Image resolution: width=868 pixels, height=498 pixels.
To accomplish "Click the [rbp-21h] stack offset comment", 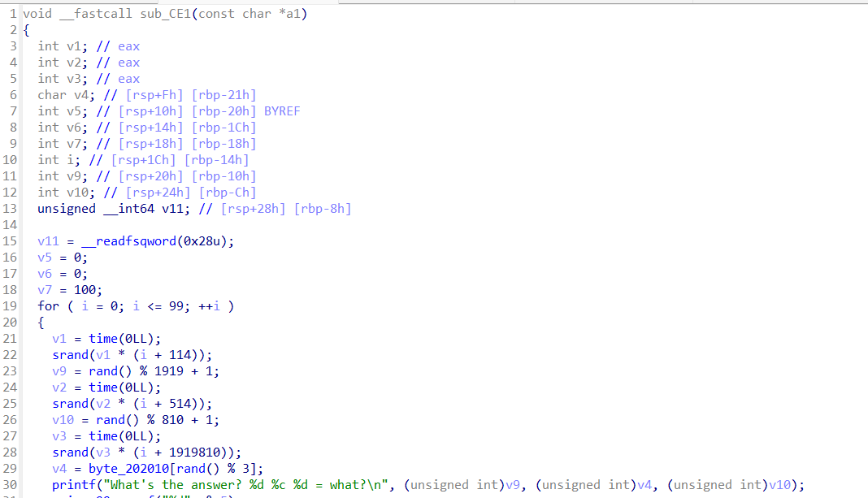I will point(224,95).
